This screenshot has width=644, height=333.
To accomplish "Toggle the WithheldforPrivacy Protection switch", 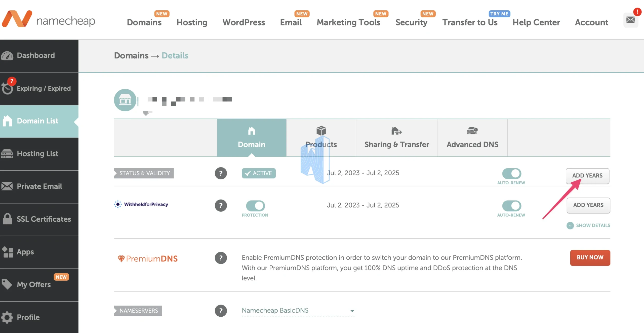I will (x=255, y=205).
